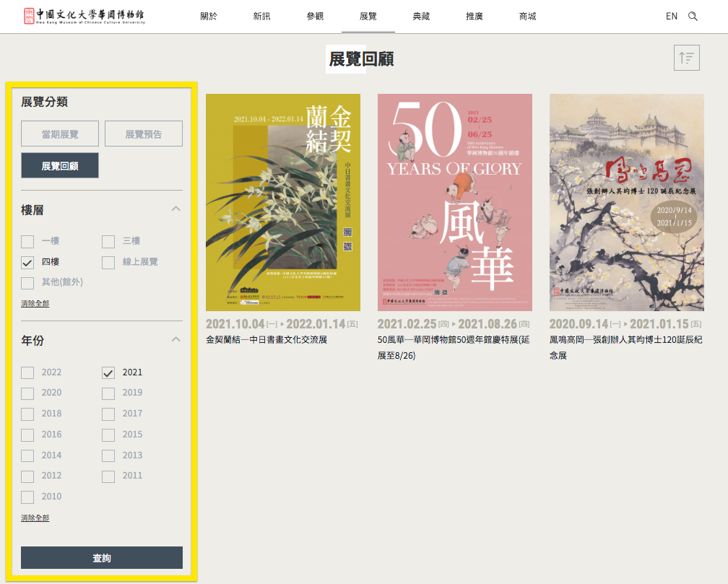The width and height of the screenshot is (728, 584).
Task: Collapse the 樓層 filter section
Action: pos(176,209)
